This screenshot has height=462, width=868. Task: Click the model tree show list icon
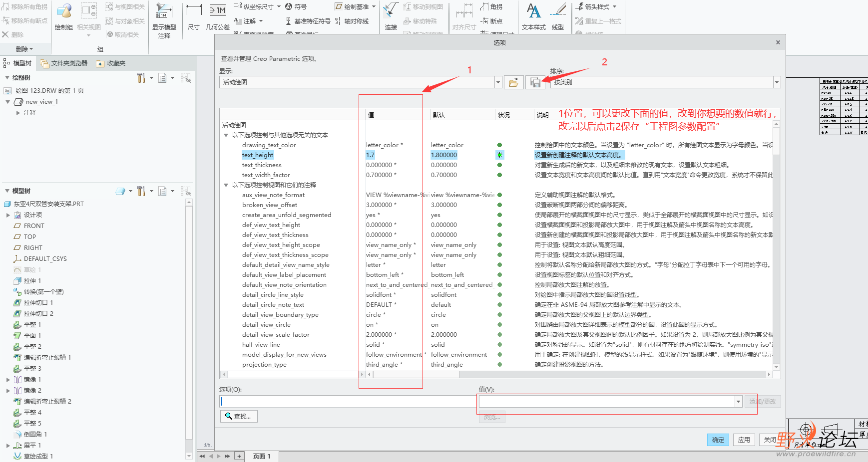click(x=162, y=191)
